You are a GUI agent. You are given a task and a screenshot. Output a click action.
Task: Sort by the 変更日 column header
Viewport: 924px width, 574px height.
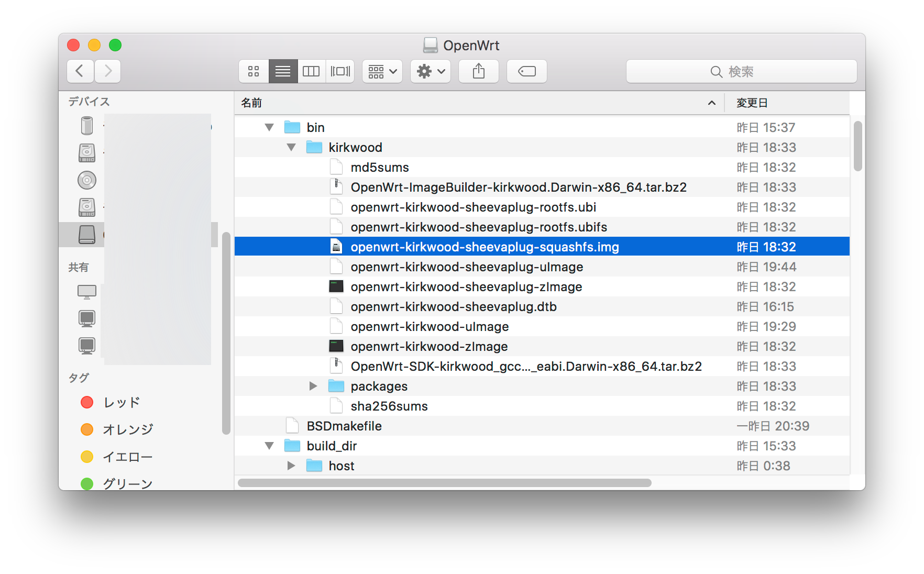point(787,103)
